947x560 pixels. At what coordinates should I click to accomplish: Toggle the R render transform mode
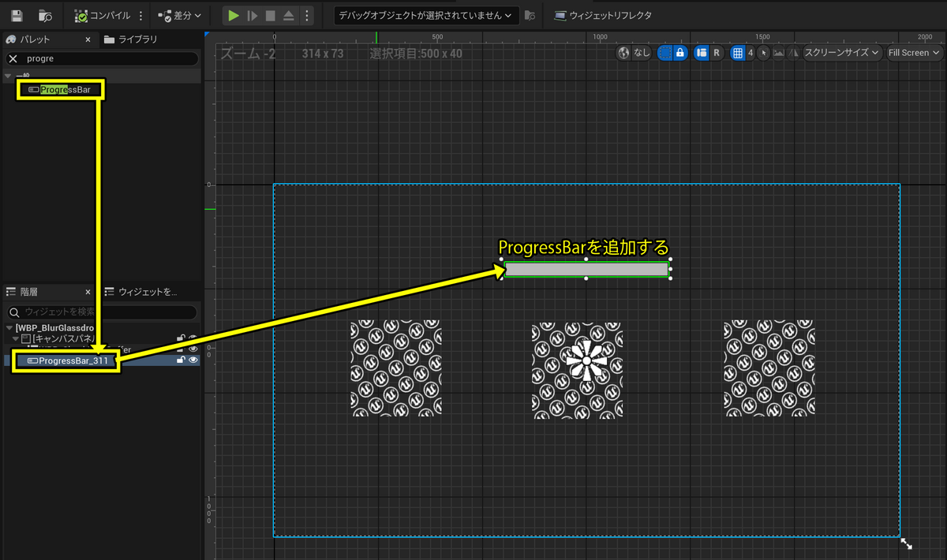(716, 53)
